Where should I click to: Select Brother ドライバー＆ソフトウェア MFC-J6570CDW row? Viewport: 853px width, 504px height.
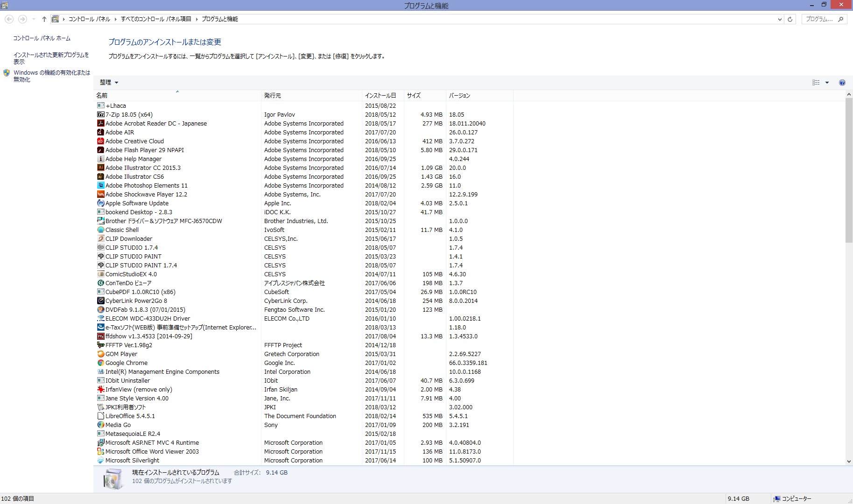[x=304, y=221]
